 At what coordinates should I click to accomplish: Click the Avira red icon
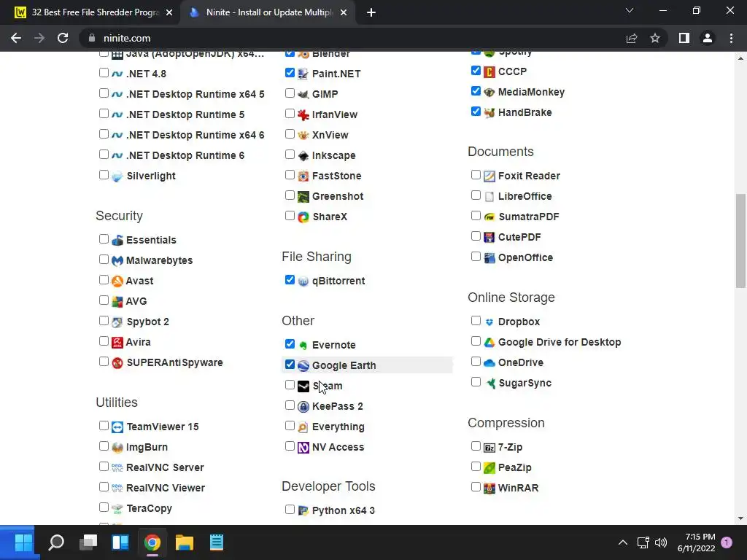coord(117,343)
